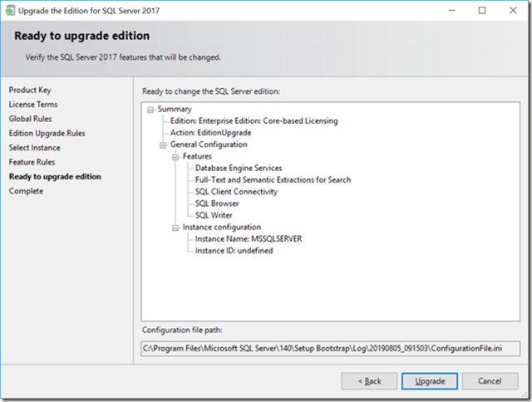Select Database Engine Services row

click(x=239, y=168)
